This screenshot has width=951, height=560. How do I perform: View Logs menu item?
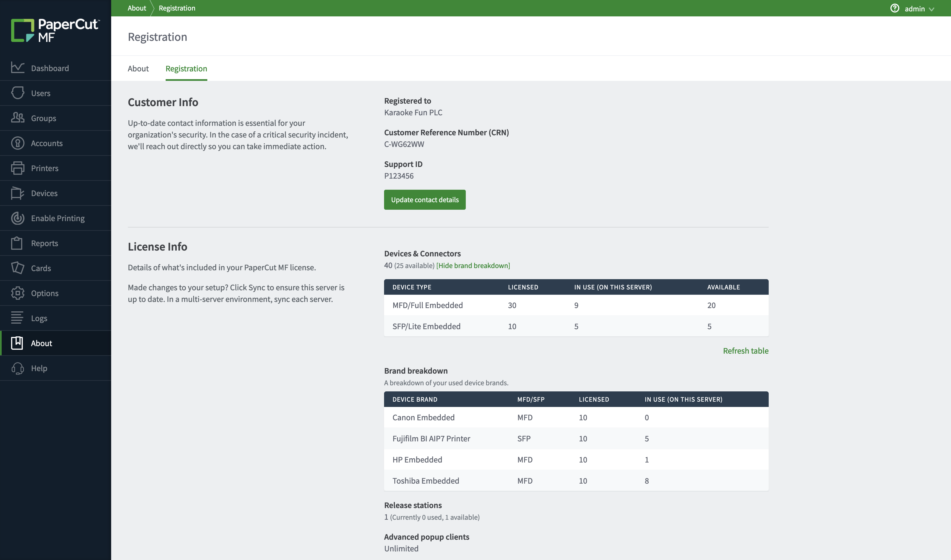coord(56,318)
